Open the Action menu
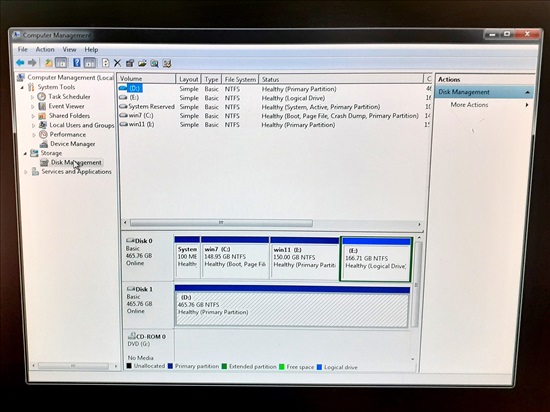Viewport: 550px width, 412px height. pos(45,49)
